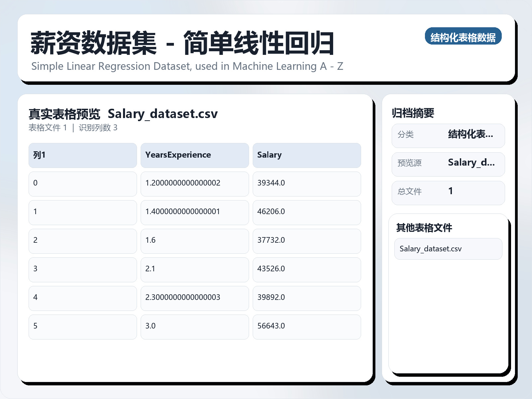Switch to the Salary_dataset.csv tab
The height and width of the screenshot is (399, 532).
pyautogui.click(x=163, y=114)
